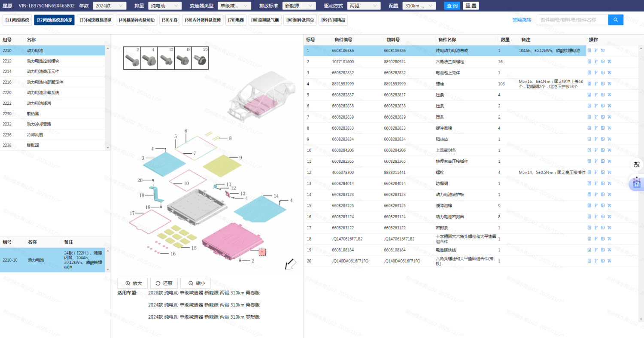The image size is (644, 338).
Task: Open details icon for row 16
Action: [x=589, y=216]
